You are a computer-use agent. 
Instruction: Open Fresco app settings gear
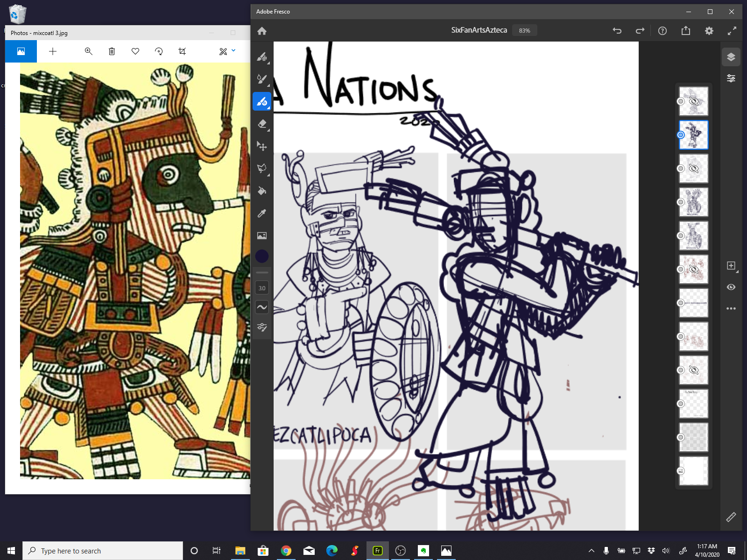[x=709, y=31]
